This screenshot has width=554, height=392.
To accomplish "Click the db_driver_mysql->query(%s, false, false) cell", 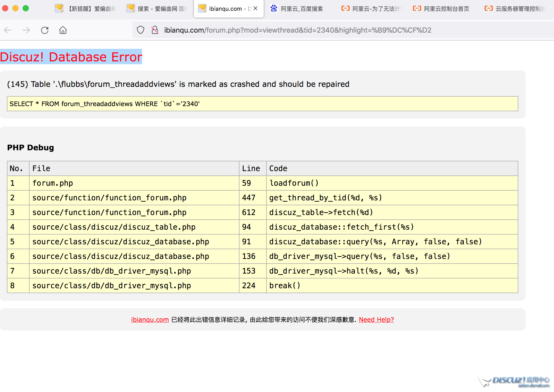I will 392,256.
